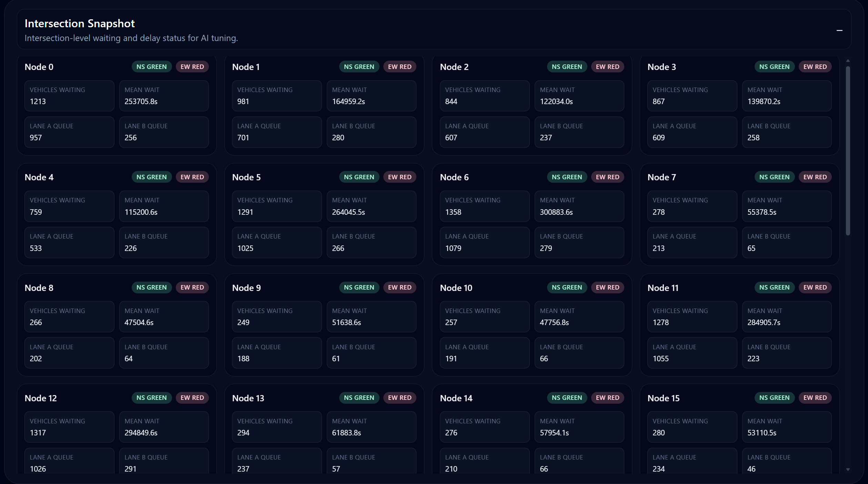The image size is (868, 484).
Task: Select Node 2 Lane A Queue card
Action: [484, 132]
